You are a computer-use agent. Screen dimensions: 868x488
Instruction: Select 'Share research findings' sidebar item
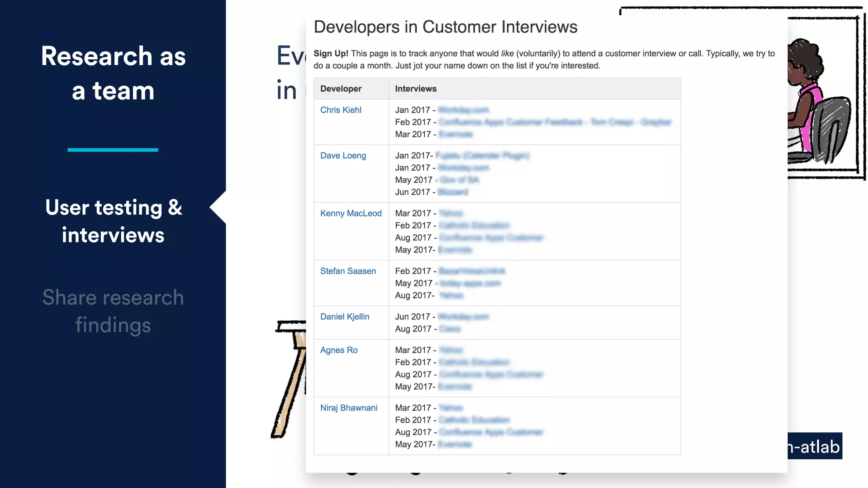[x=113, y=311]
